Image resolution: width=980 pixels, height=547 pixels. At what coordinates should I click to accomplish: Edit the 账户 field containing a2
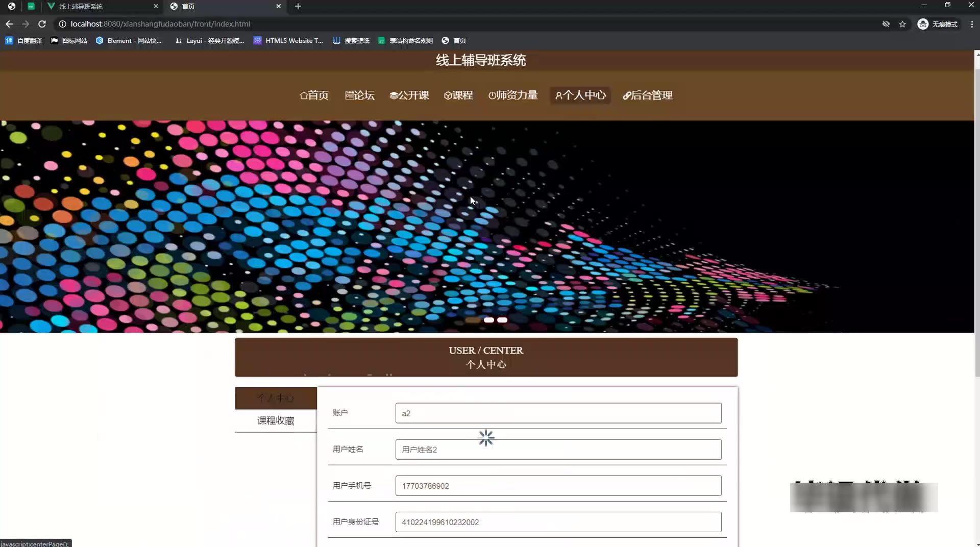pos(558,413)
